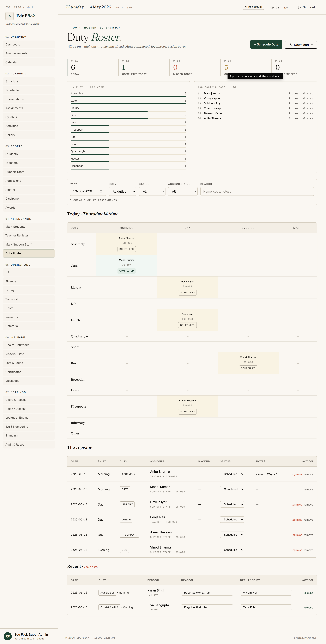Click the date field 13-05-2026
Viewport: 326px width, 644px height.
[88, 191]
